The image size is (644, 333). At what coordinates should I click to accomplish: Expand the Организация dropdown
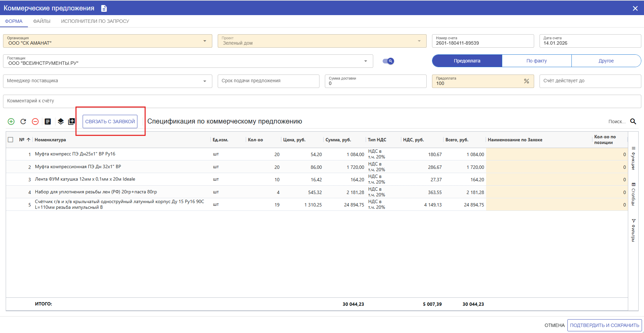point(205,41)
